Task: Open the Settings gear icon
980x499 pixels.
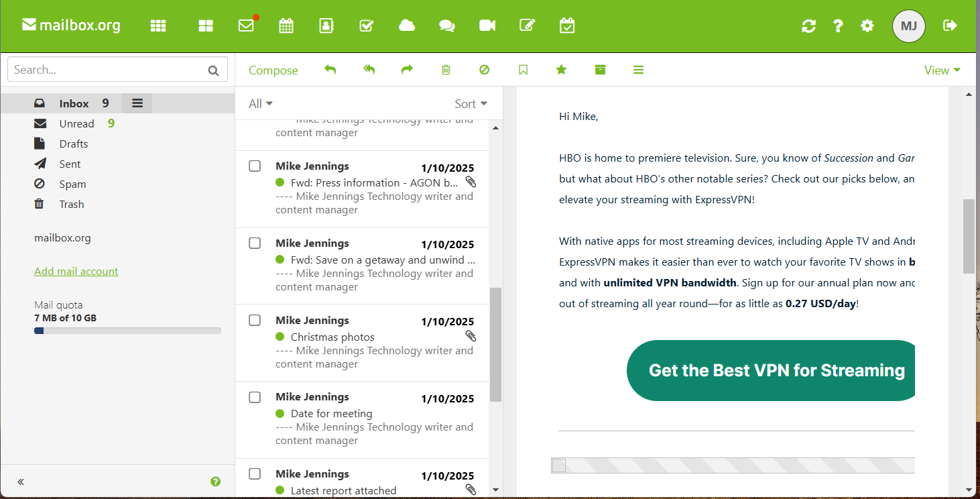Action: tap(867, 25)
